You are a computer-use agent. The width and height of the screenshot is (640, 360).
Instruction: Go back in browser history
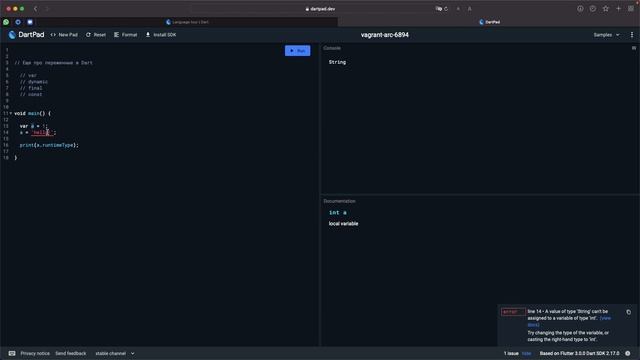(36, 9)
